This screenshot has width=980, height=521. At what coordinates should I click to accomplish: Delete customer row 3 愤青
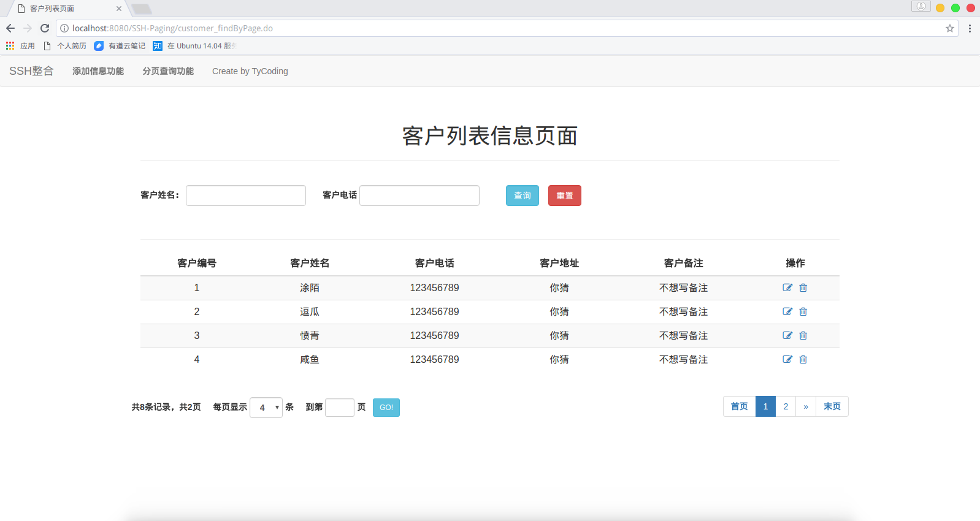click(803, 335)
